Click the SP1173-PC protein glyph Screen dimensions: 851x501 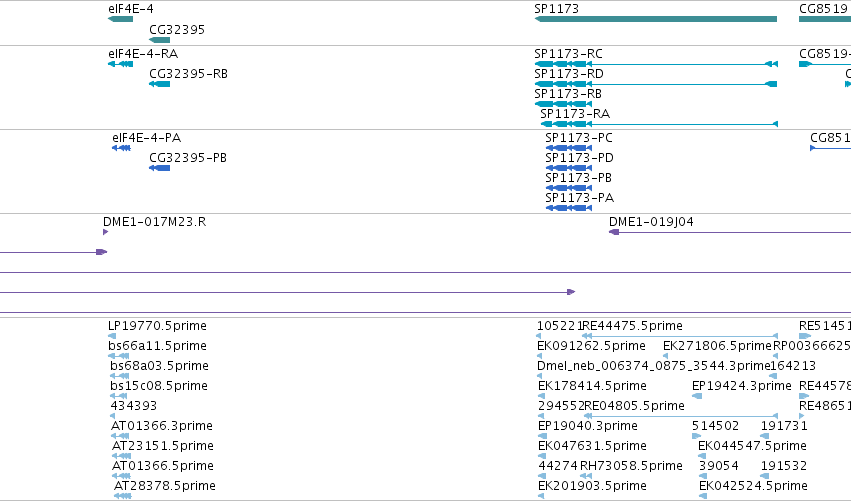point(569,148)
